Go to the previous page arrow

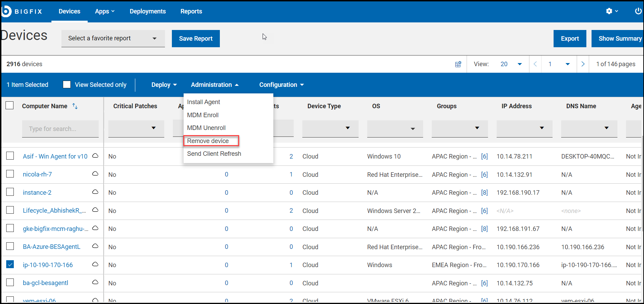pyautogui.click(x=535, y=64)
